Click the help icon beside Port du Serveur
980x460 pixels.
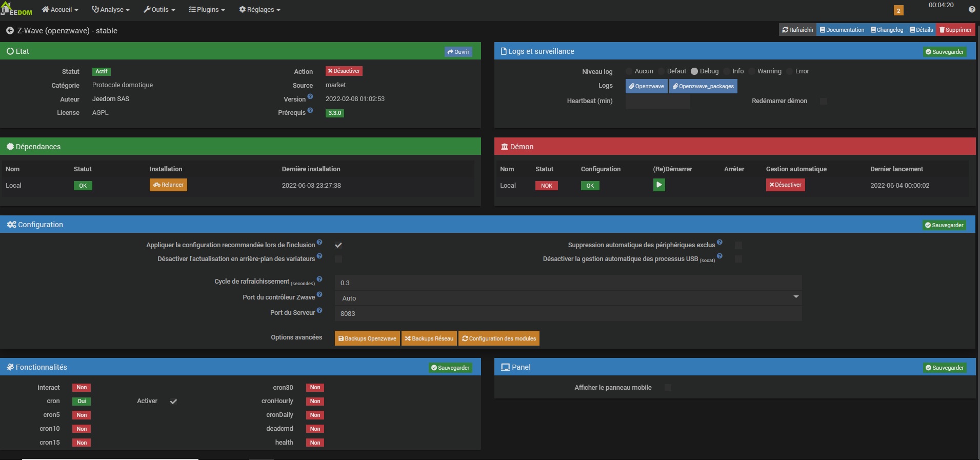click(319, 310)
